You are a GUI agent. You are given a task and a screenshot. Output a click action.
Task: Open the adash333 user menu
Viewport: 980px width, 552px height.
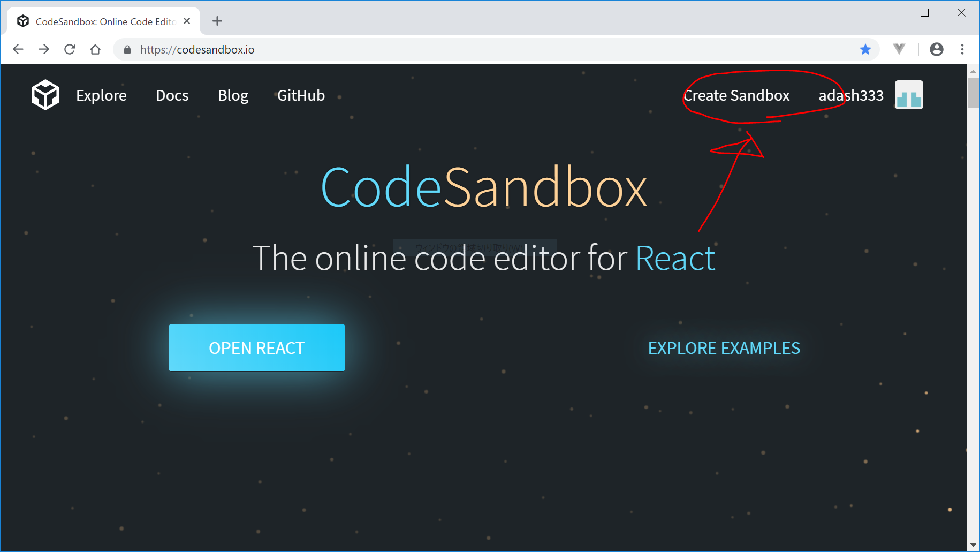click(850, 95)
